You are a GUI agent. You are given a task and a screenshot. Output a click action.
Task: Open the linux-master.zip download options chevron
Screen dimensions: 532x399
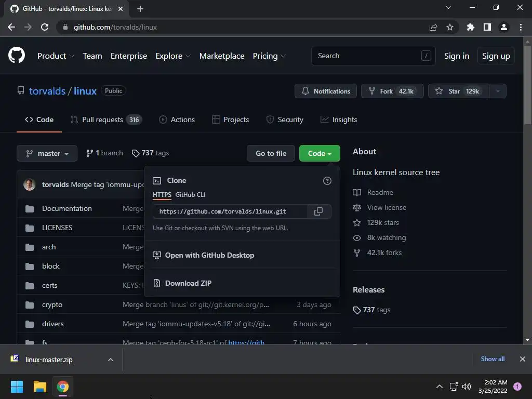pyautogui.click(x=110, y=360)
